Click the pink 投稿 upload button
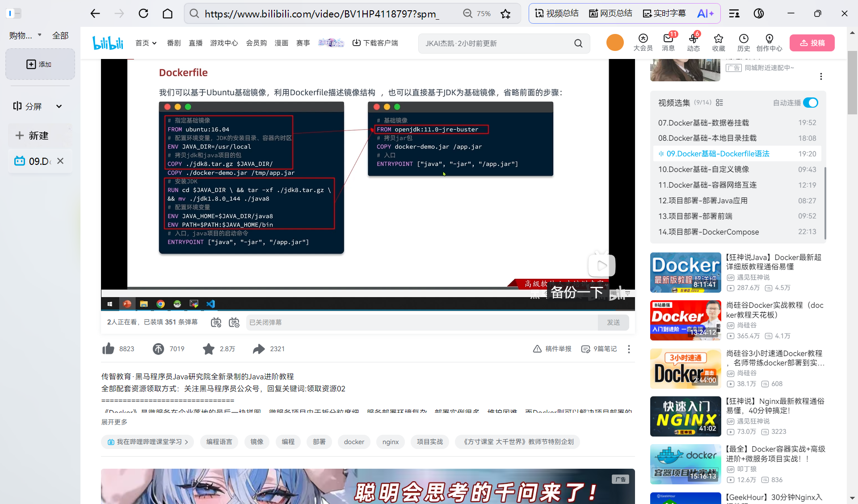The height and width of the screenshot is (504, 858). point(812,43)
